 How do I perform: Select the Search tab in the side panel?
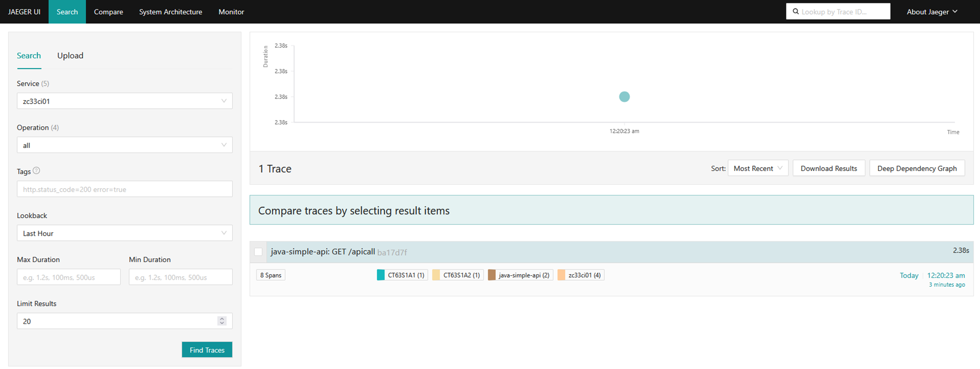tap(29, 55)
